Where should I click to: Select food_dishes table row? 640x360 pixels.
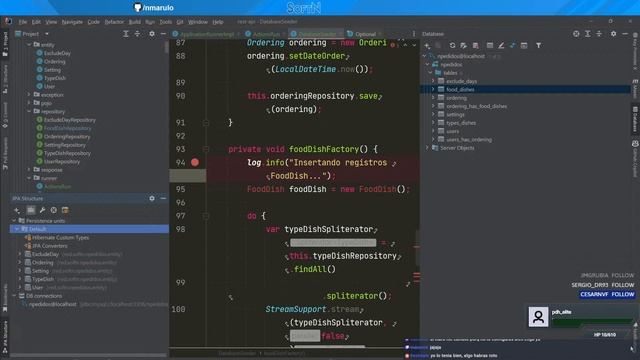[525, 89]
